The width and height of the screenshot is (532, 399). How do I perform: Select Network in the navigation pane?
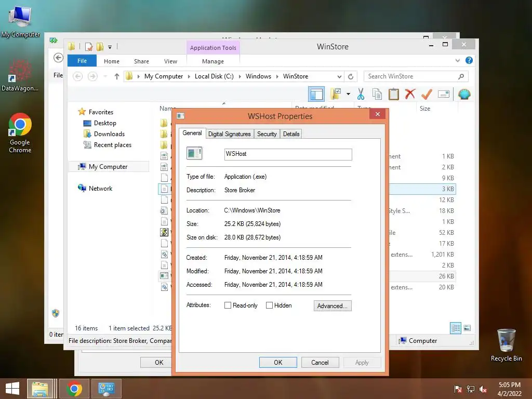point(100,188)
